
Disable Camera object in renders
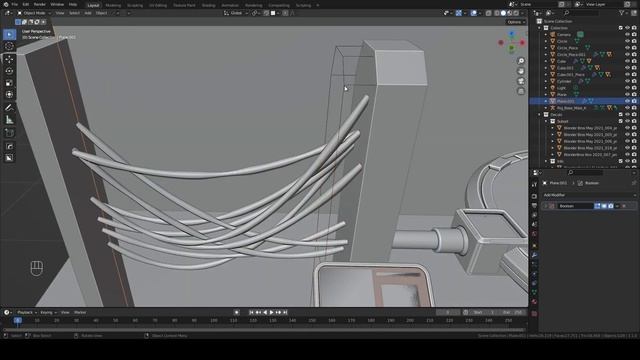(x=634, y=35)
